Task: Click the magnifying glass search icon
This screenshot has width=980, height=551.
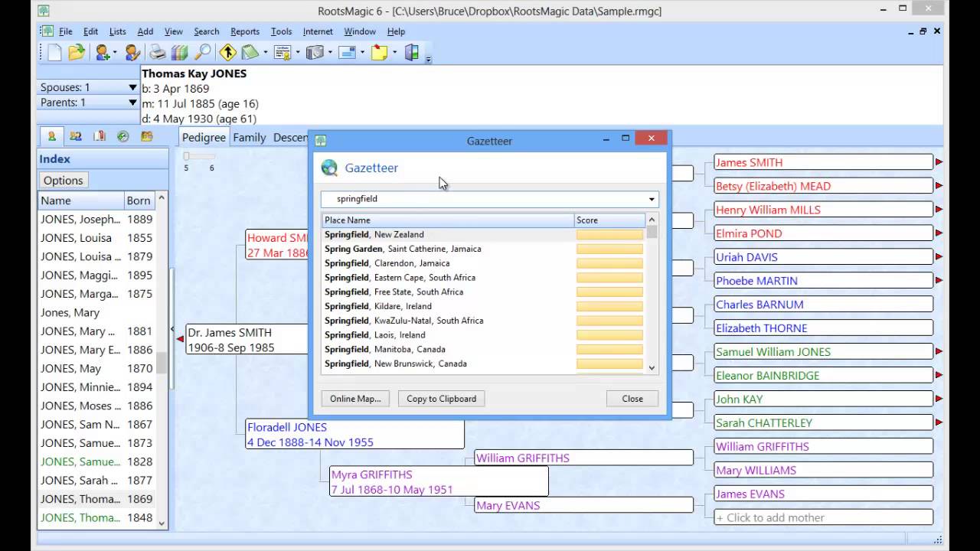Action: [202, 53]
